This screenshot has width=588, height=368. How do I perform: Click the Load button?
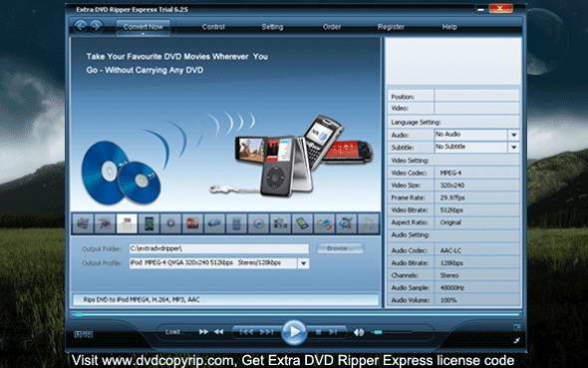pyautogui.click(x=173, y=332)
